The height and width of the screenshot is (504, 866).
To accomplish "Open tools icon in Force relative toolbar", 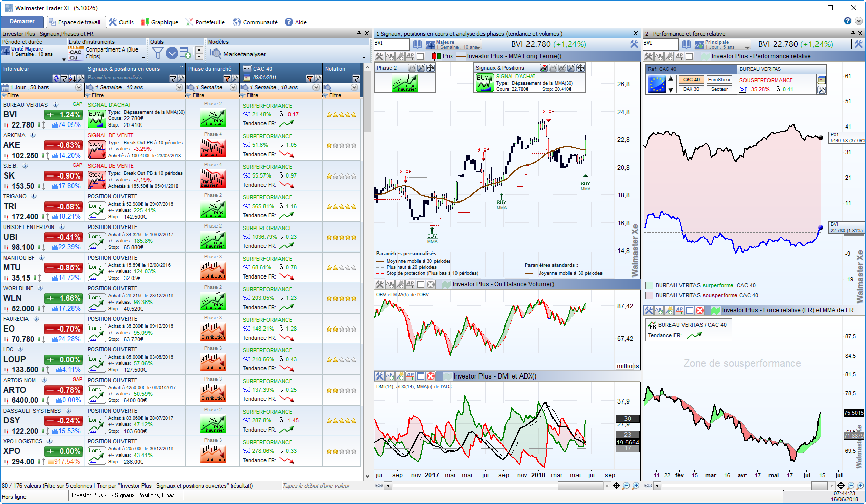I will click(x=648, y=310).
